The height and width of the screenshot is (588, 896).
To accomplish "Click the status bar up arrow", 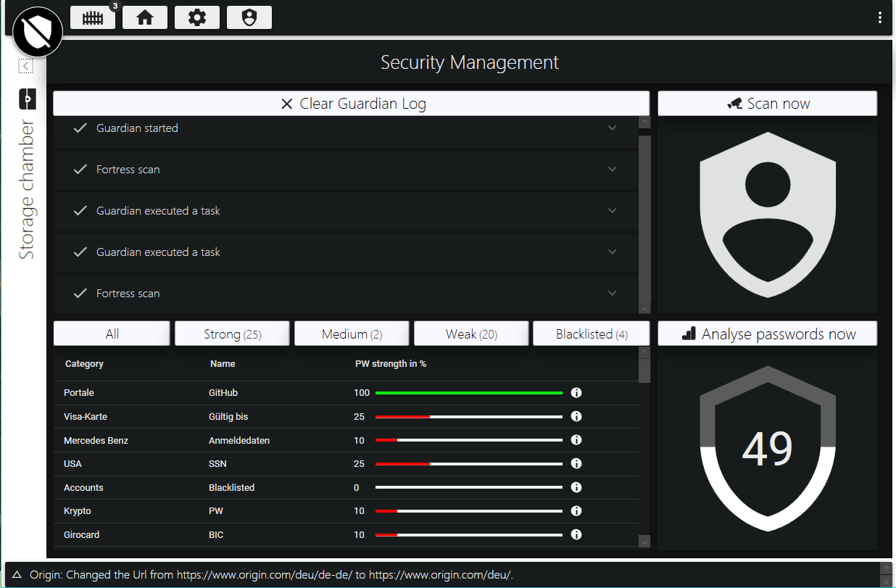I will pyautogui.click(x=886, y=568).
